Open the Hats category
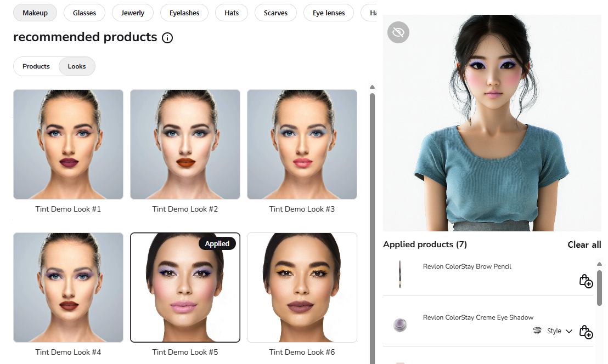The width and height of the screenshot is (608, 364). [x=232, y=13]
